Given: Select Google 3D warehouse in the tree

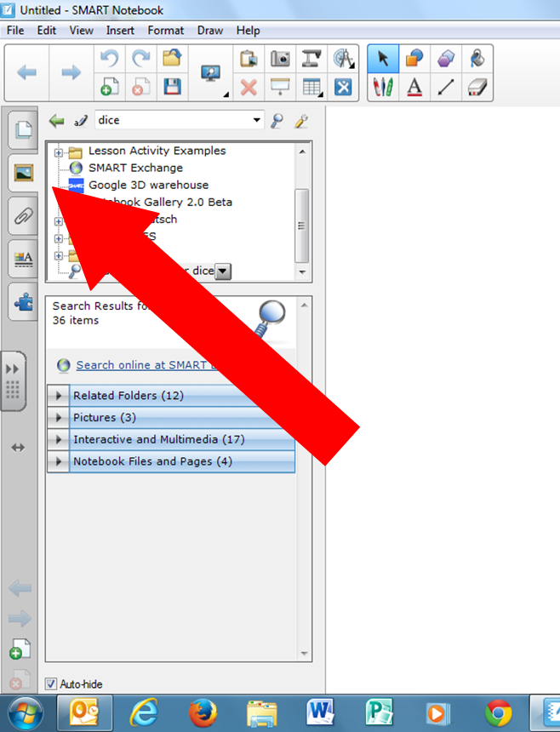Looking at the screenshot, I should [x=148, y=185].
